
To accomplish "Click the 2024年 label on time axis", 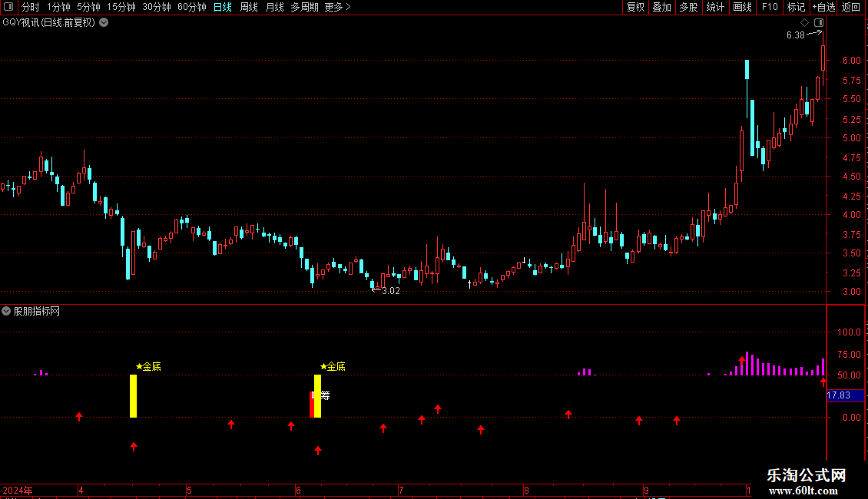I will [x=18, y=491].
